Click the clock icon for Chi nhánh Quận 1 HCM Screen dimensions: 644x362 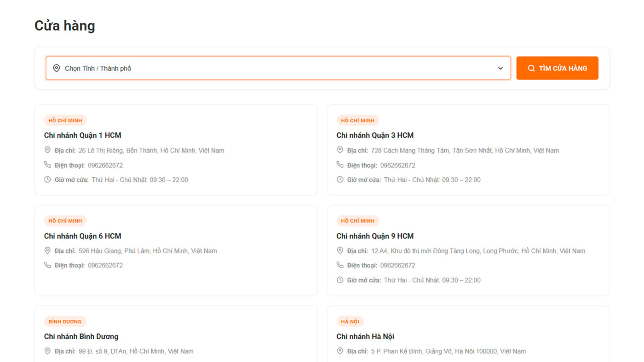pos(47,180)
